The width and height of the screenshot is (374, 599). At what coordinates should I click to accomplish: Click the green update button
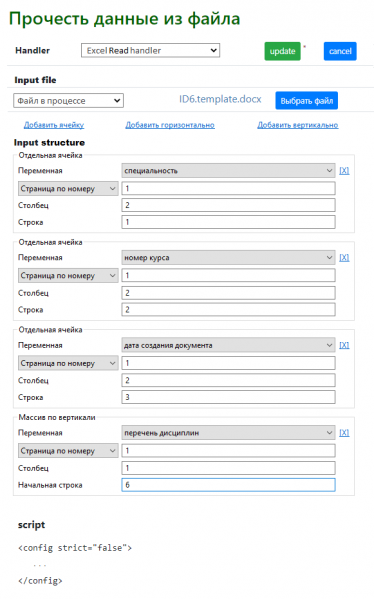[x=282, y=51]
